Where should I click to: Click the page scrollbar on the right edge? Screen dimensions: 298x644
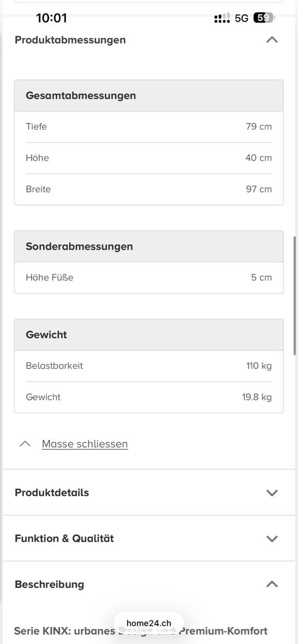coord(295,295)
